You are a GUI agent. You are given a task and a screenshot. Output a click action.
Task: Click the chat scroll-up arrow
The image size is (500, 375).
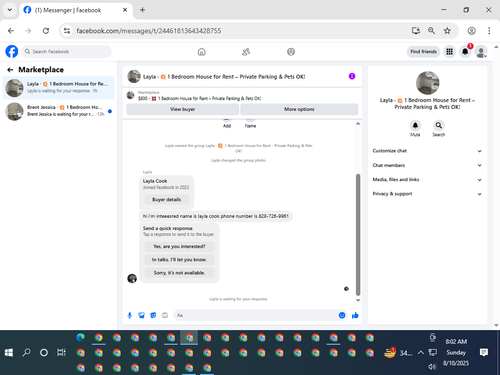358,124
